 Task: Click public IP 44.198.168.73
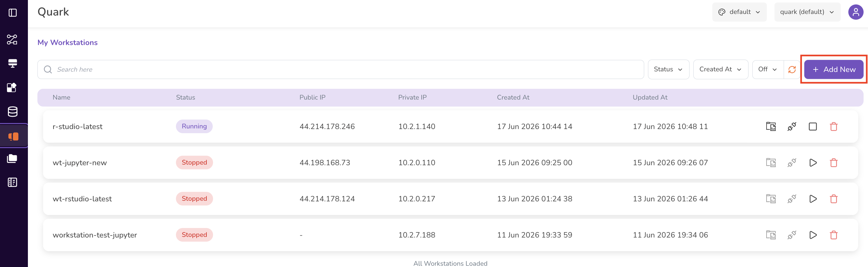point(325,162)
